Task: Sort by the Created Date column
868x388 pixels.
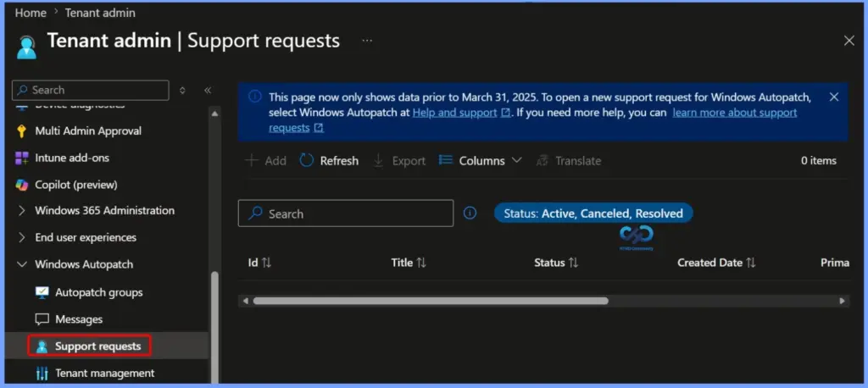Action: click(x=716, y=263)
